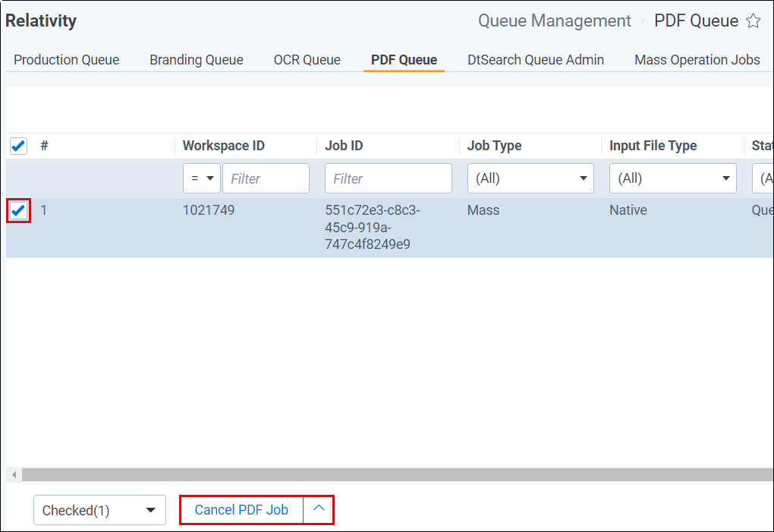
Task: Open the Mass Operation Jobs tab
Action: click(x=697, y=60)
